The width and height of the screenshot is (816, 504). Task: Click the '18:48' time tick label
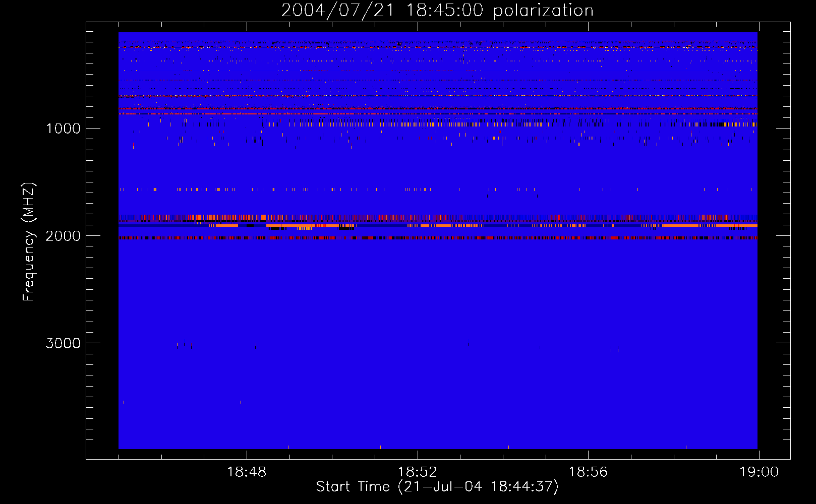point(247,472)
